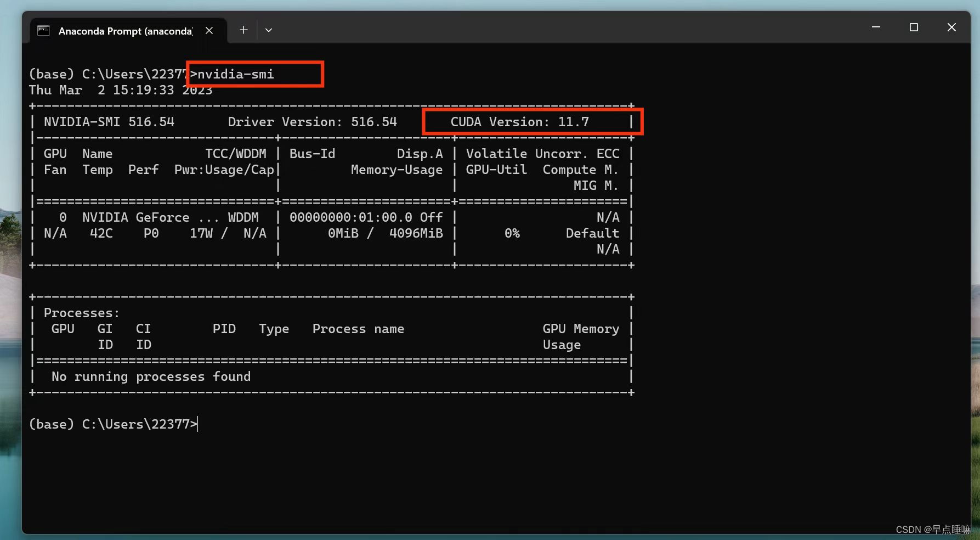980x540 pixels.
Task: Click the 'TCC/WDDM' column header
Action: [236, 154]
